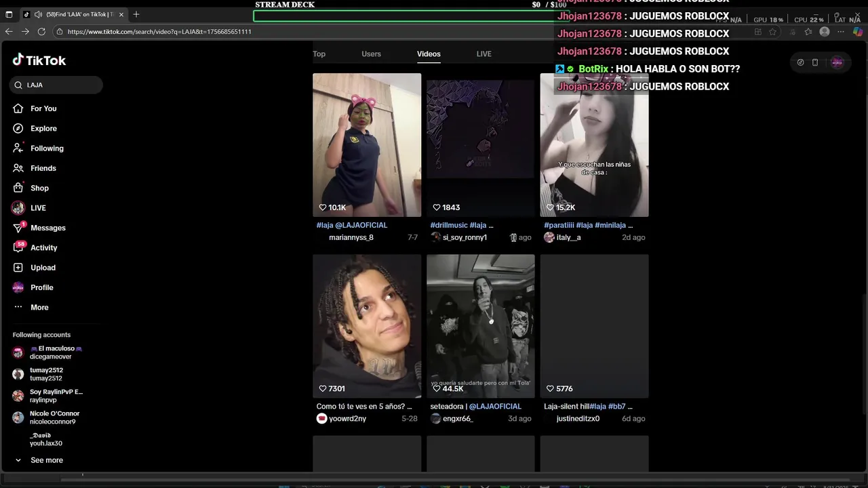Viewport: 868px width, 488px height.
Task: Click the 'Laja-silent hill' caption text
Action: [x=566, y=407]
